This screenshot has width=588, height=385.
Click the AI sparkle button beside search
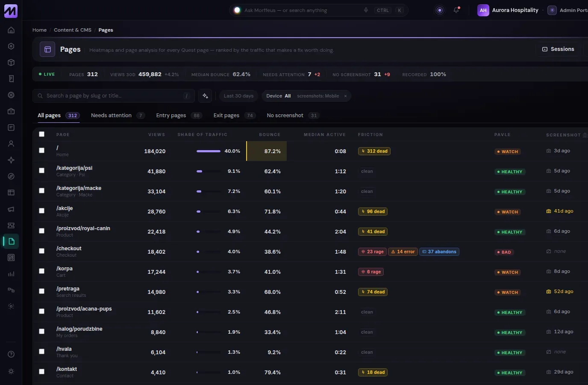tap(205, 96)
